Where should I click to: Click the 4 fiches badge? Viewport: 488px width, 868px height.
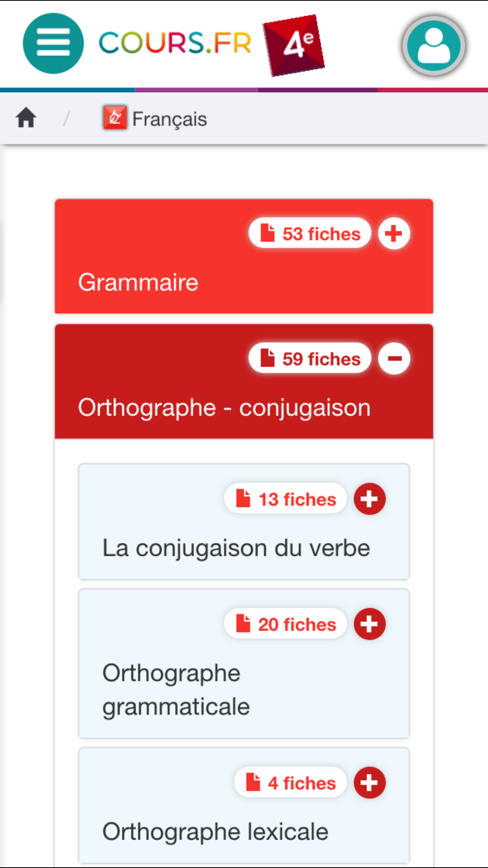pos(291,783)
